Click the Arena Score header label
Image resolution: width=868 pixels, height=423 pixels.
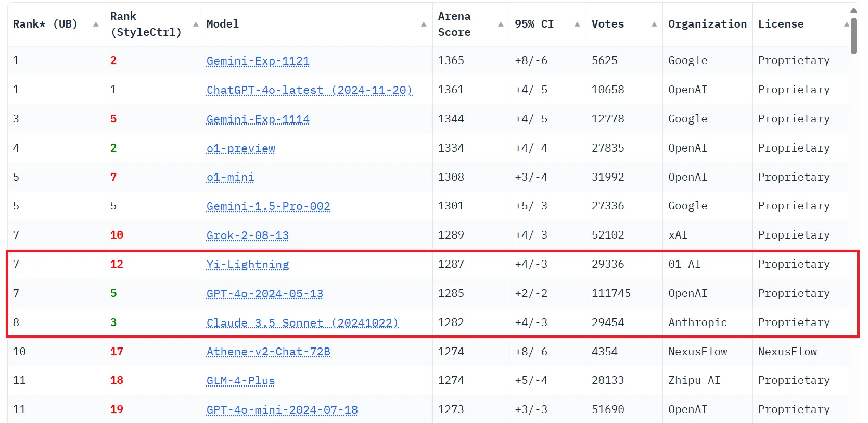click(454, 24)
